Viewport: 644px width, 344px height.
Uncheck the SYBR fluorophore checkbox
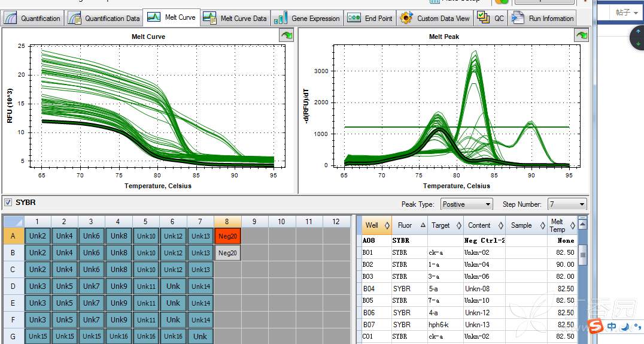[8, 203]
